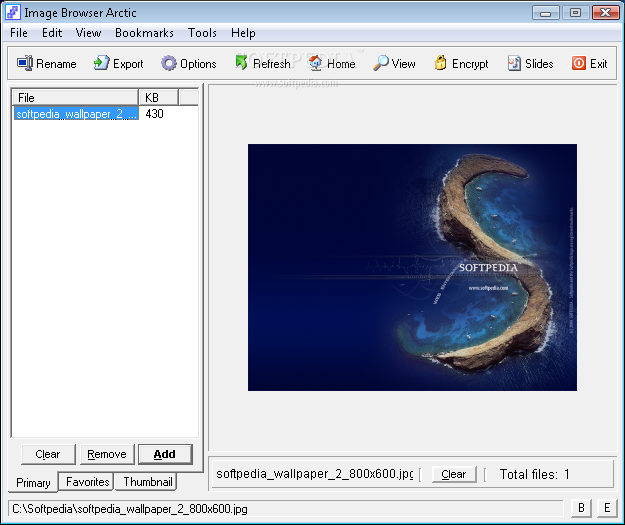Go Home using the house icon
The width and height of the screenshot is (625, 525).
[x=315, y=63]
